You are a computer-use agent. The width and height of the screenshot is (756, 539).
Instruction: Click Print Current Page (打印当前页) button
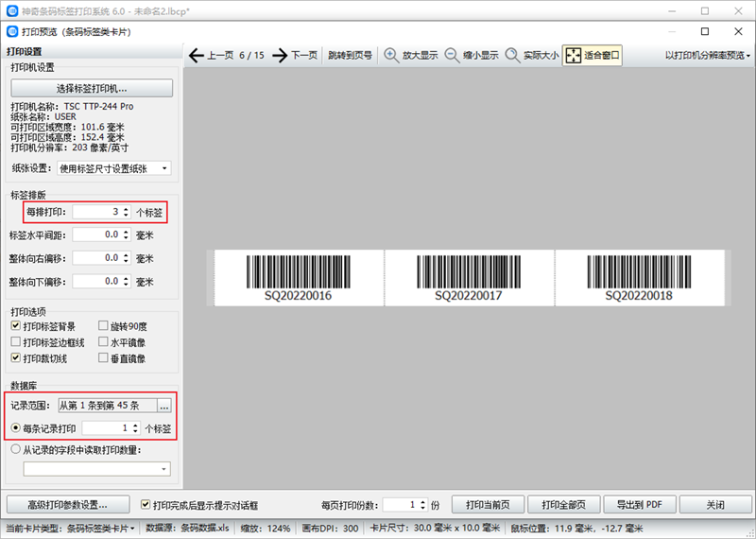[489, 505]
